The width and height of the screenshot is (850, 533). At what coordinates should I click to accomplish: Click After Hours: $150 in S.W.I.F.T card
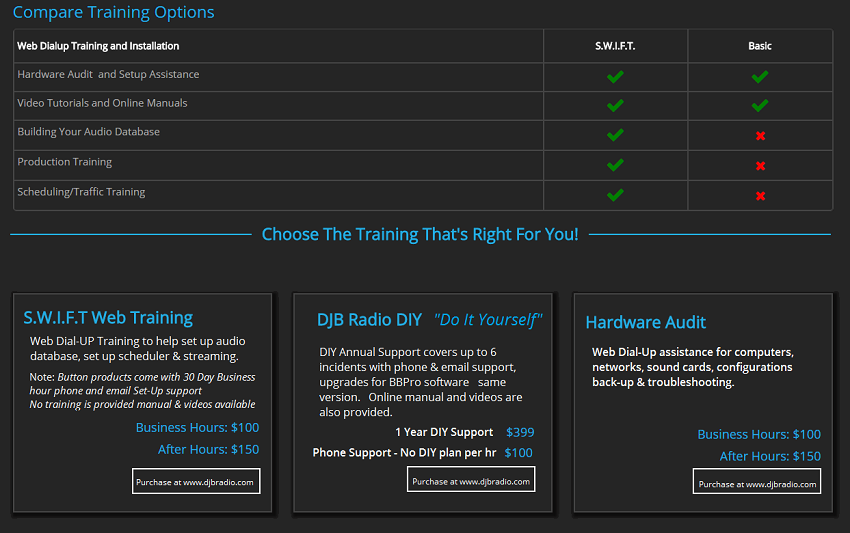tap(208, 449)
